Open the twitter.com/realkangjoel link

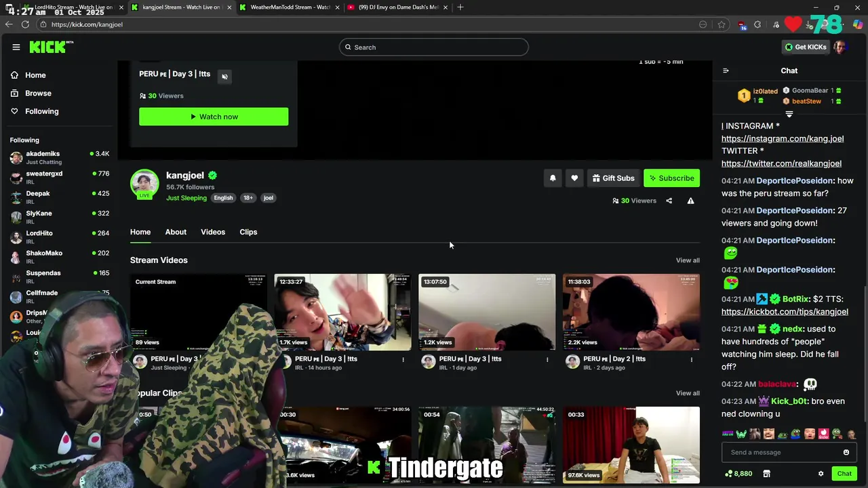click(x=781, y=163)
